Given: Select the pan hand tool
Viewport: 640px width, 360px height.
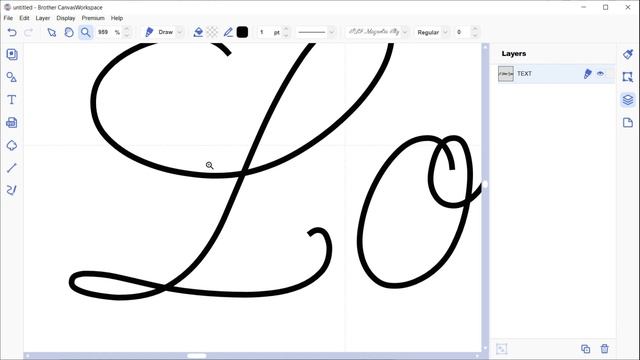Looking at the screenshot, I should pyautogui.click(x=69, y=32).
